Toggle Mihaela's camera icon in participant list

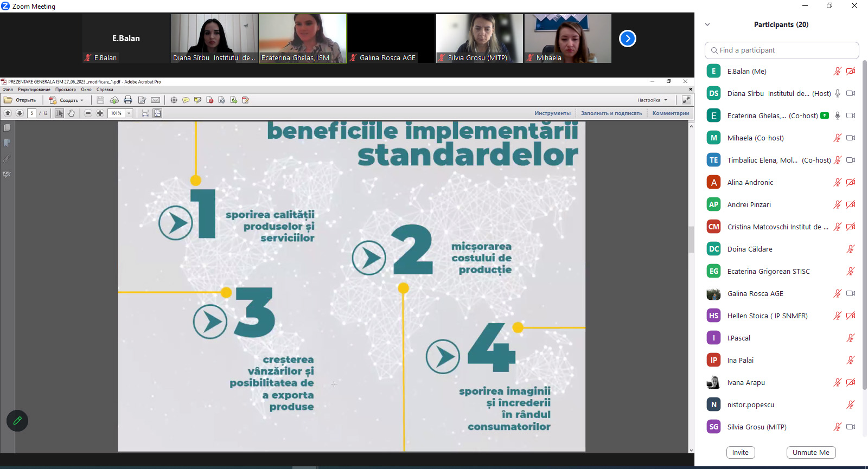851,138
